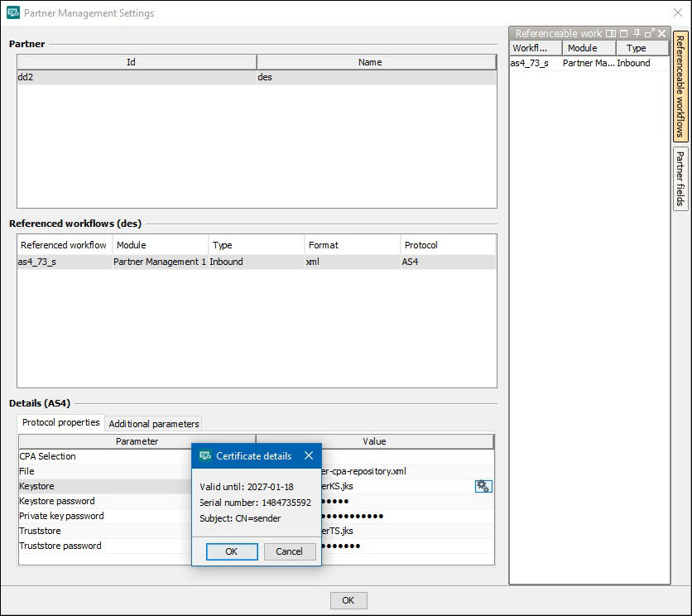Click the Partner Management Settings window icon

coord(13,13)
